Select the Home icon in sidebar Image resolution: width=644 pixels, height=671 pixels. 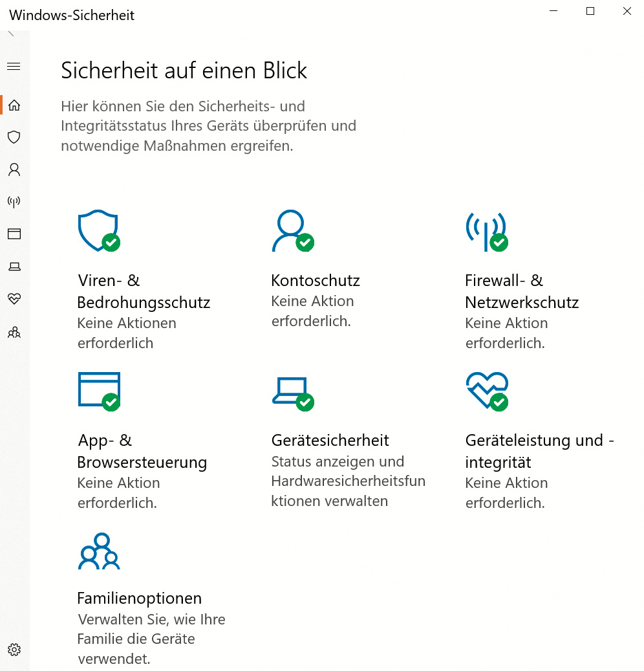point(14,105)
